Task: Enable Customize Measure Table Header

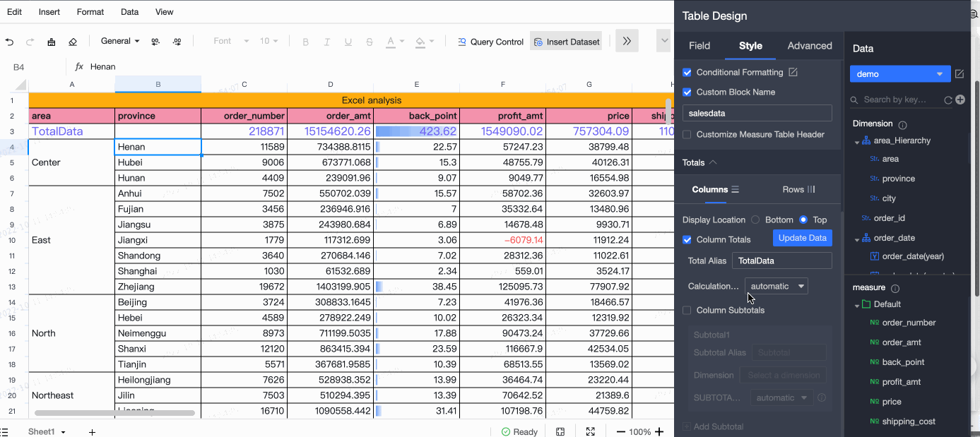Action: [x=687, y=134]
